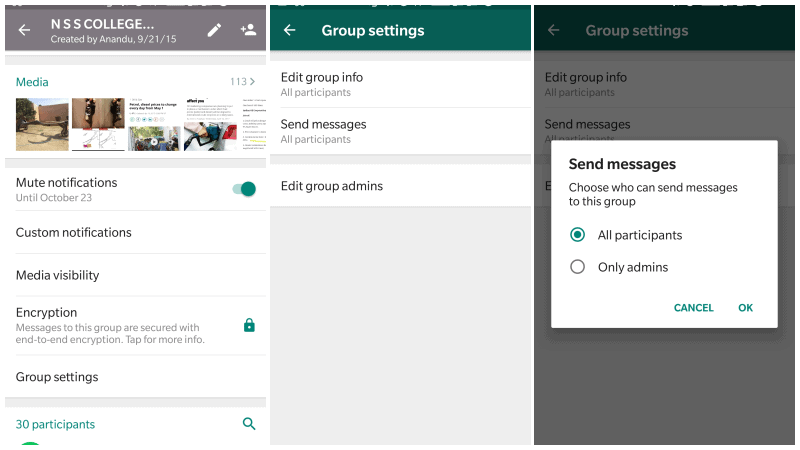Tap the 30 participants label

tap(55, 424)
